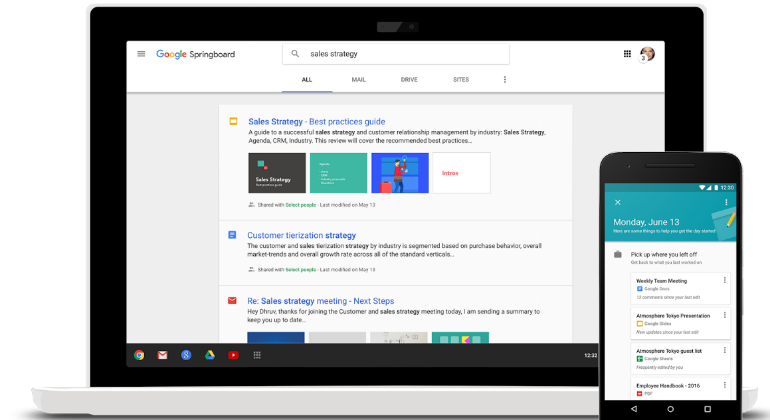This screenshot has height=420, width=770.
Task: Open the user profile avatar
Action: [x=647, y=54]
